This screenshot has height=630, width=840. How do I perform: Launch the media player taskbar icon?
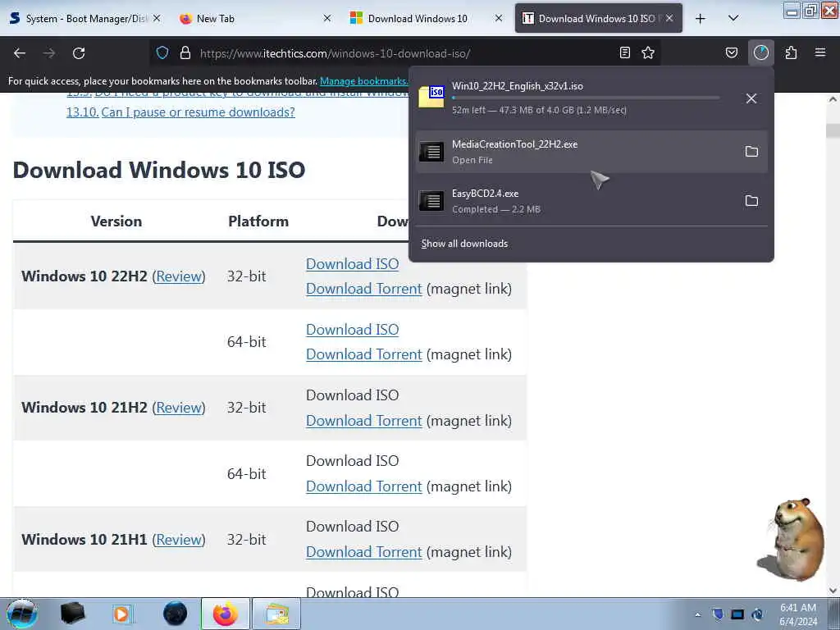(121, 614)
